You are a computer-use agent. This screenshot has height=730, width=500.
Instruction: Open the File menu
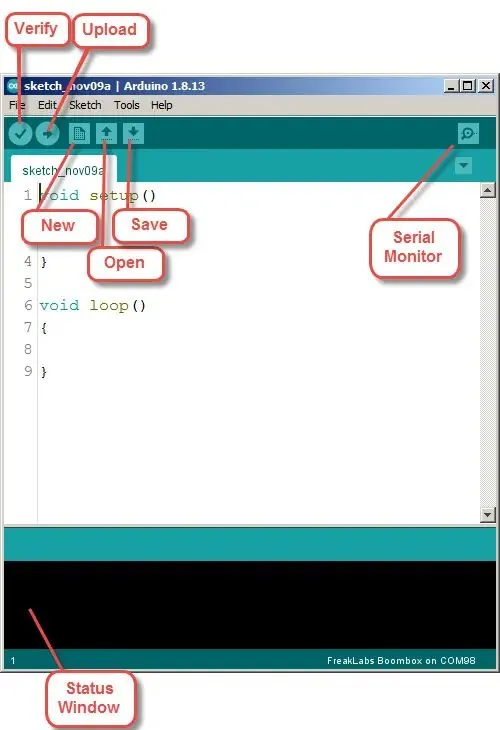click(17, 105)
